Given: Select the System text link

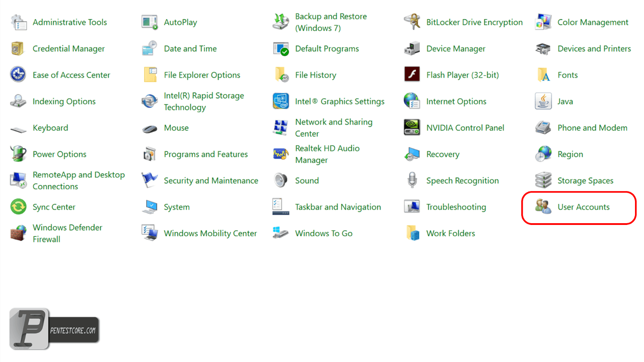Looking at the screenshot, I should click(177, 207).
